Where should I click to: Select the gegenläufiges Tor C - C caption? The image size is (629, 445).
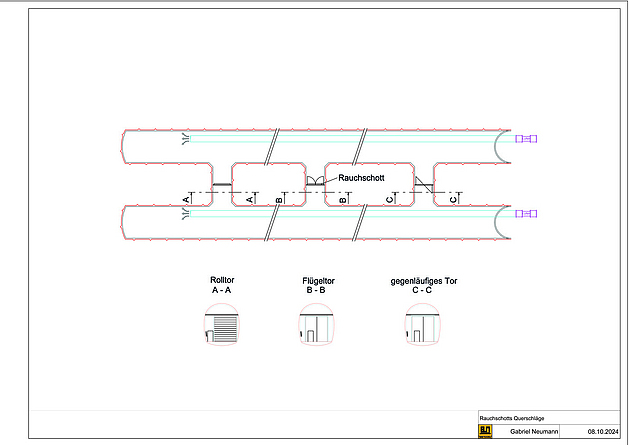424,285
